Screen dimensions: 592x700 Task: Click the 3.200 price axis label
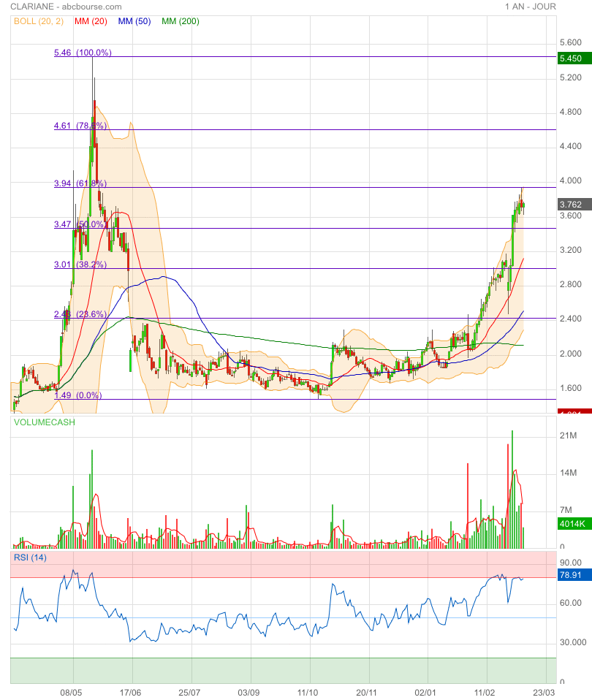coord(571,250)
